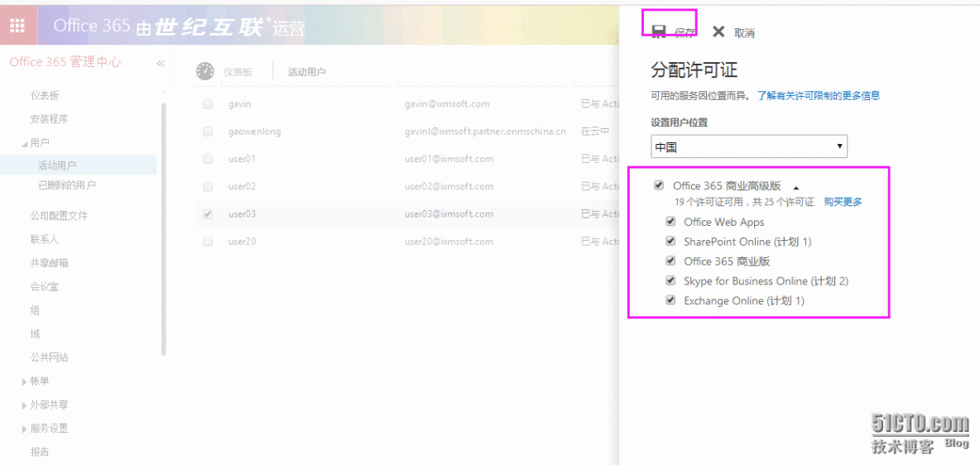Click the save floppy disk icon

click(x=658, y=32)
